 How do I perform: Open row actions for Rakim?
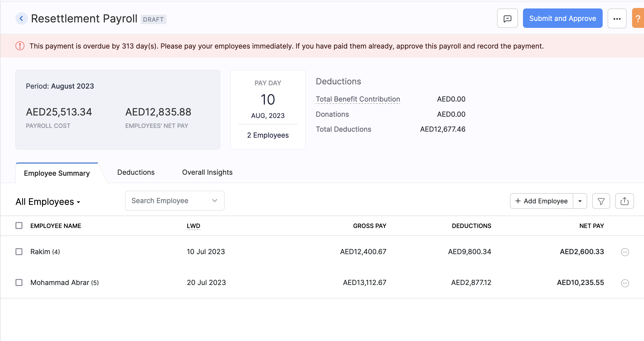point(625,252)
